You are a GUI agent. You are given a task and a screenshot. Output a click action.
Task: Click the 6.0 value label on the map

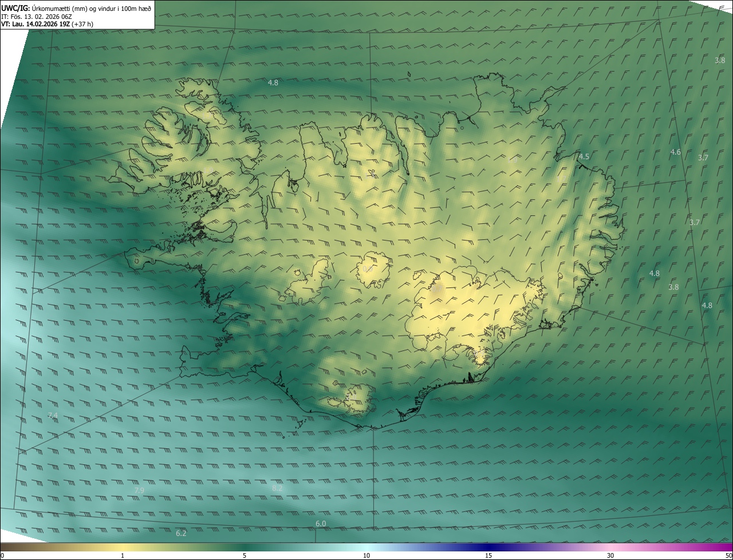(x=321, y=524)
